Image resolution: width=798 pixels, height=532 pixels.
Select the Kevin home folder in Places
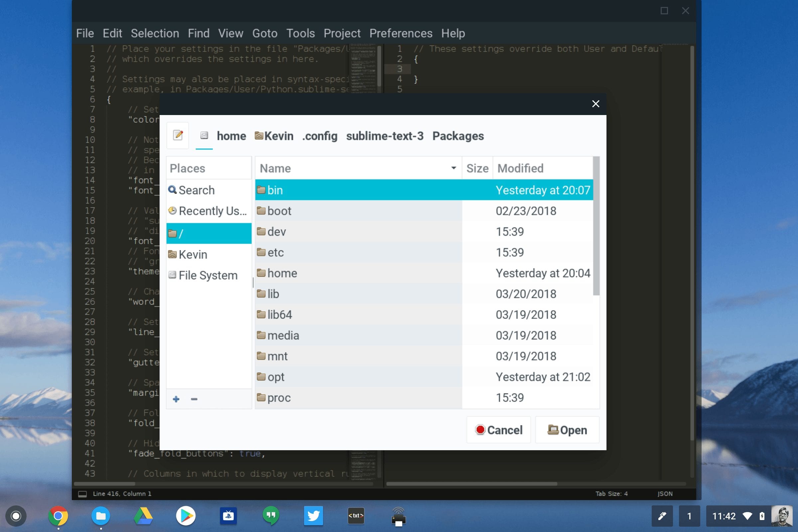(x=209, y=254)
